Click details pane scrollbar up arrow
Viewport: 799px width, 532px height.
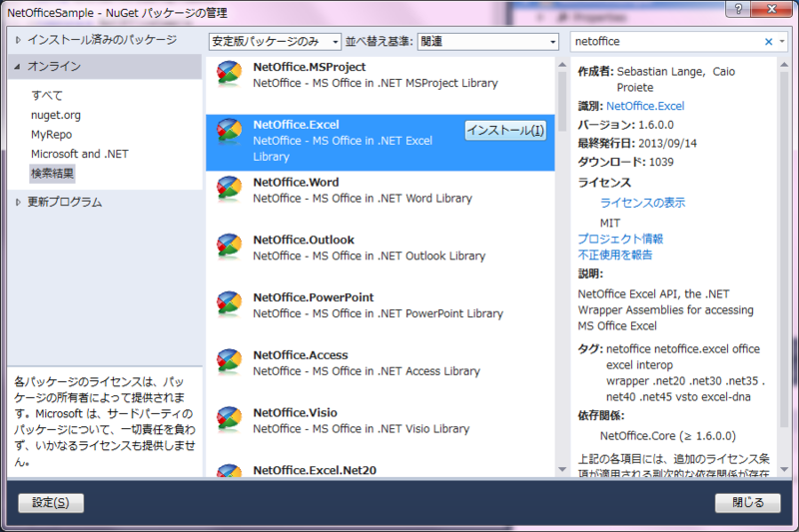pos(784,65)
